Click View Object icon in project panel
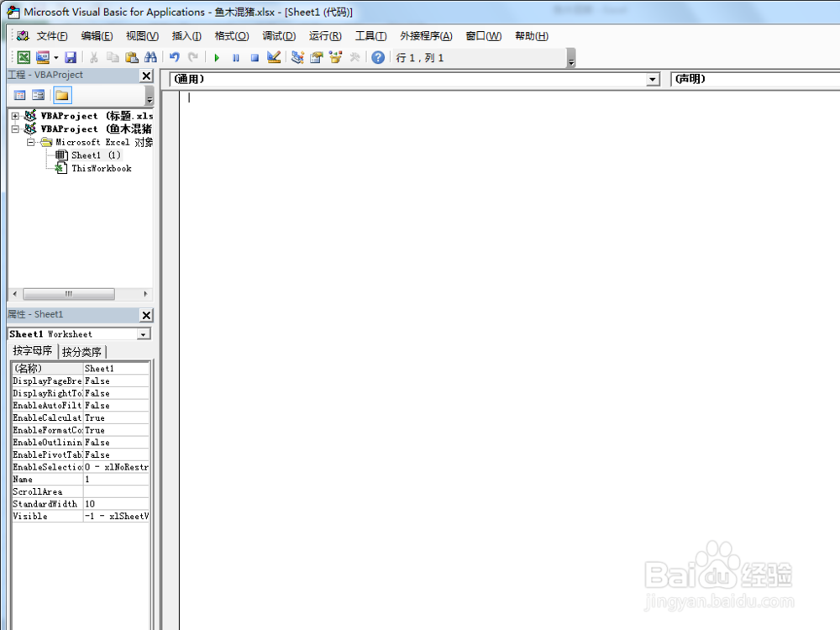Viewport: 840px width, 630px height. [38, 96]
